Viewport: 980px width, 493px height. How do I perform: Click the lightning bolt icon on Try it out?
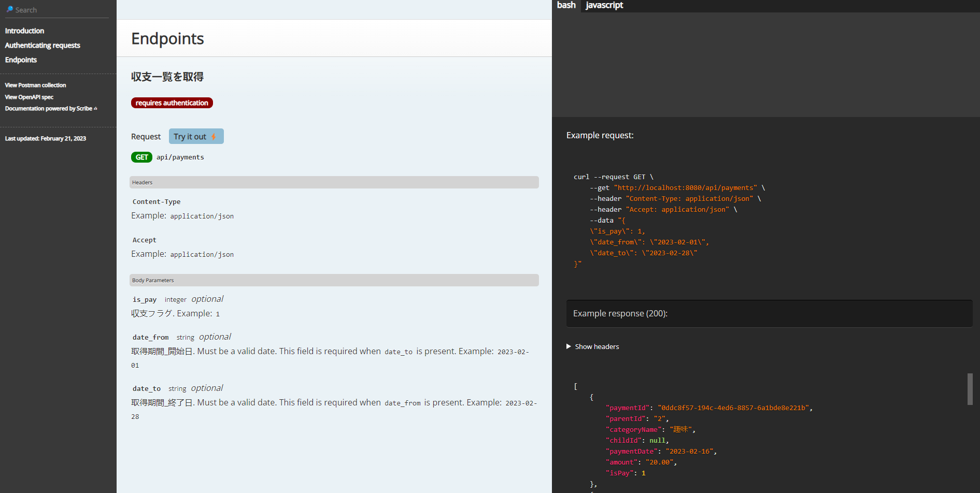pyautogui.click(x=214, y=137)
